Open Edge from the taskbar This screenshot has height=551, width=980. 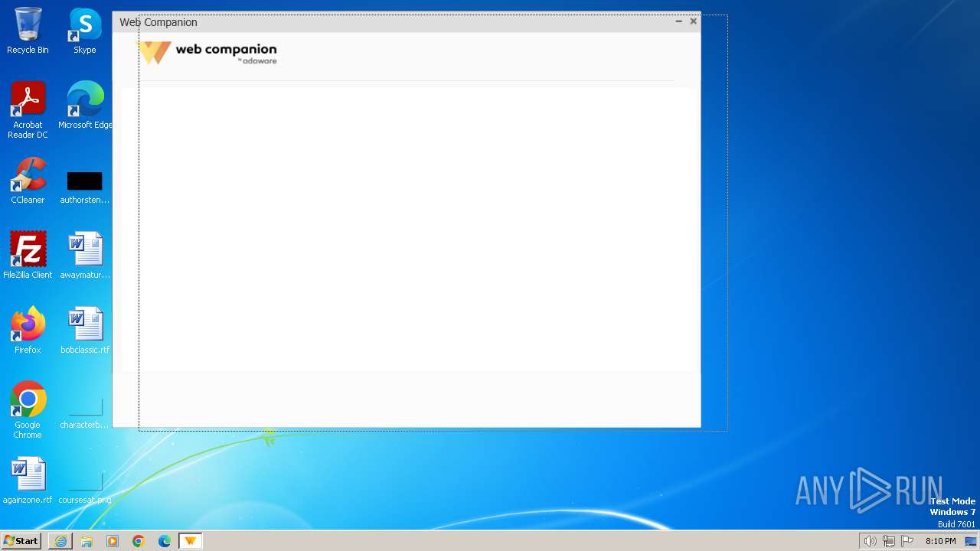coord(165,541)
